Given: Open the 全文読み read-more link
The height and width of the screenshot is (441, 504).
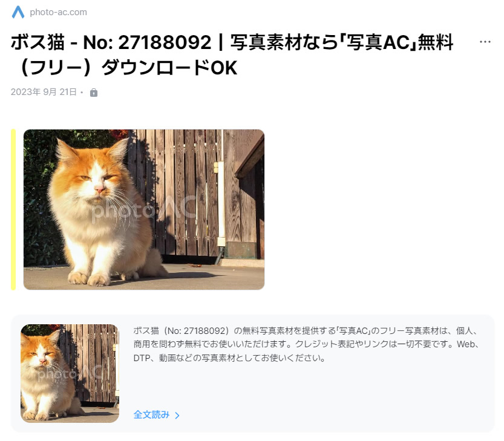Looking at the screenshot, I should (x=156, y=415).
